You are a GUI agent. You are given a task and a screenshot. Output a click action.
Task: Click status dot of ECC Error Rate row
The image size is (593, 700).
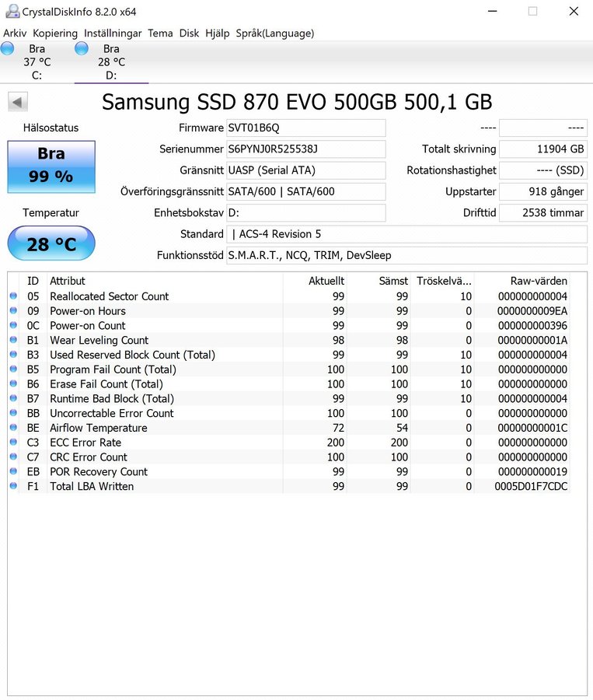click(x=13, y=442)
